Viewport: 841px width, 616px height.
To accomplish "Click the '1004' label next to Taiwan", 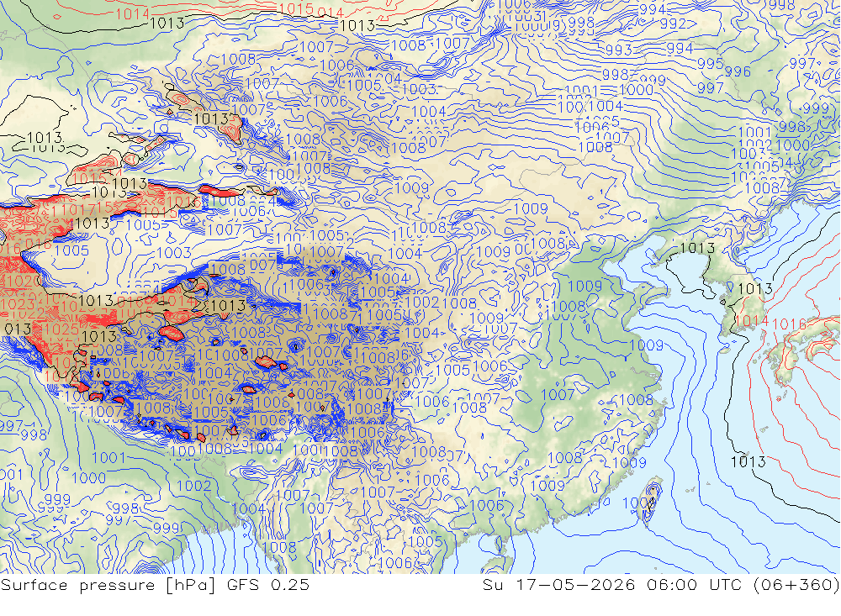I will pos(639,503).
